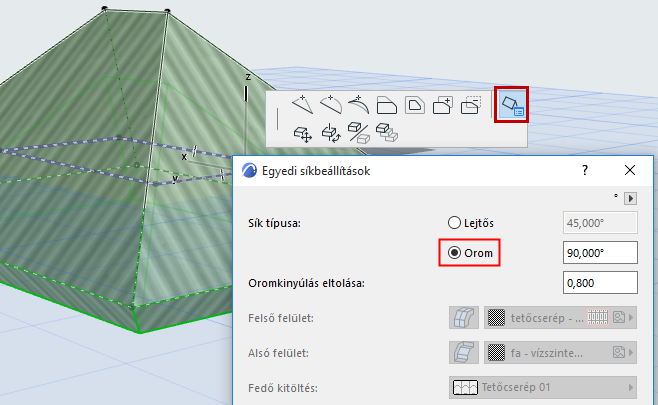
Task: Click the move element icon in pet palette
Action: (303, 134)
